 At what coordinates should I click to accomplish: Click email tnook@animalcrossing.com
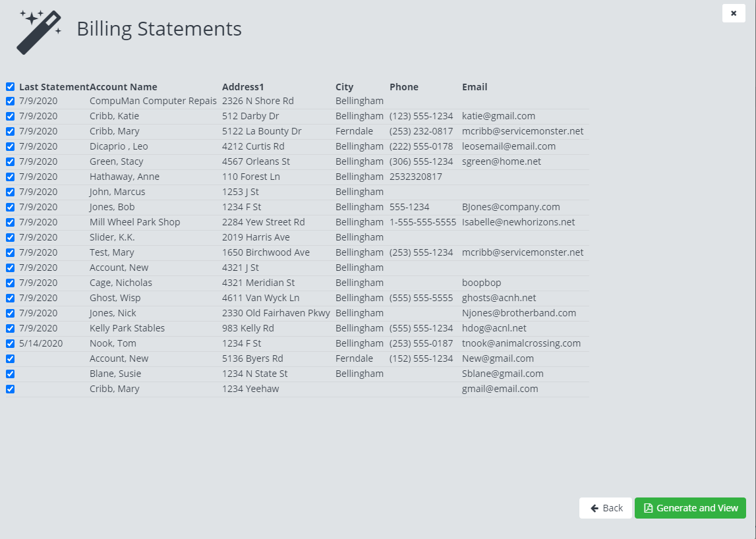coord(521,343)
